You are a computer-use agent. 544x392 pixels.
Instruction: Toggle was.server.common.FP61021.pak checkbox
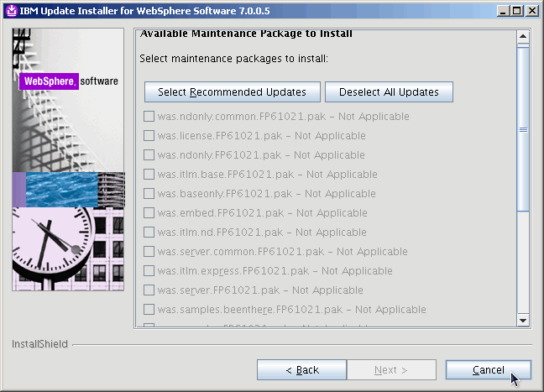(x=149, y=252)
